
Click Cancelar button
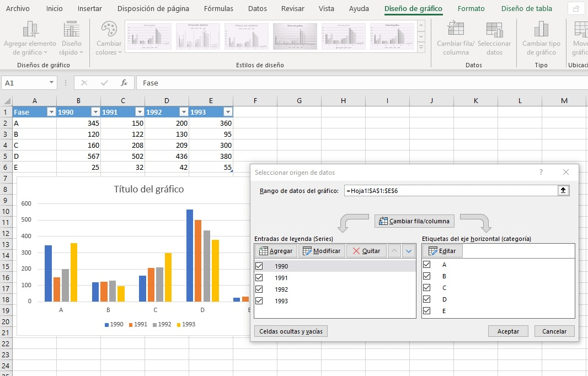pos(554,331)
